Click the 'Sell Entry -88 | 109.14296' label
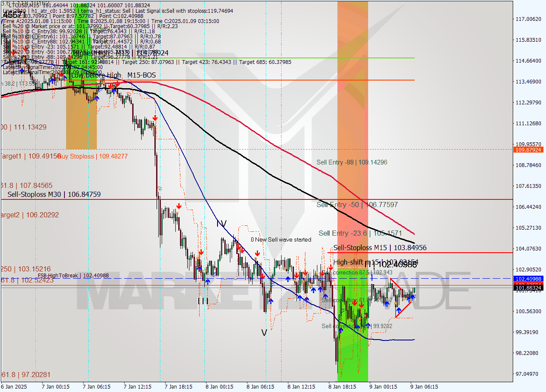Screen dimensions: 546x392 352,162
